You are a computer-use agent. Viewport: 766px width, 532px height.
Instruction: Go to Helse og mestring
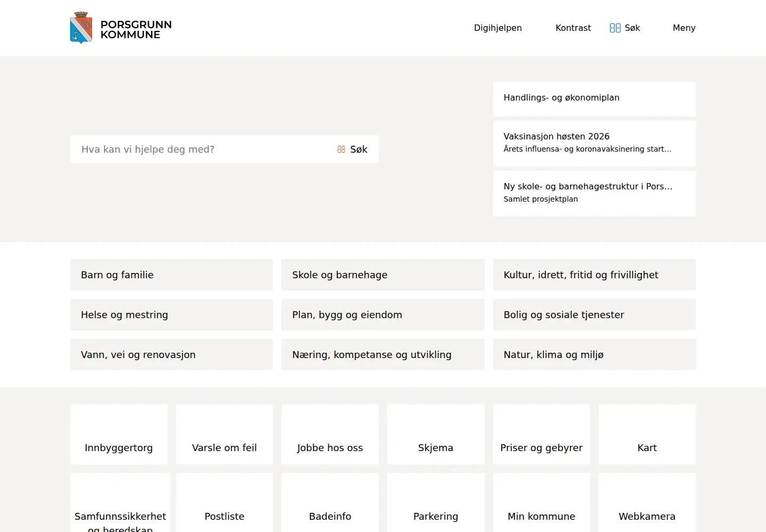coord(171,315)
